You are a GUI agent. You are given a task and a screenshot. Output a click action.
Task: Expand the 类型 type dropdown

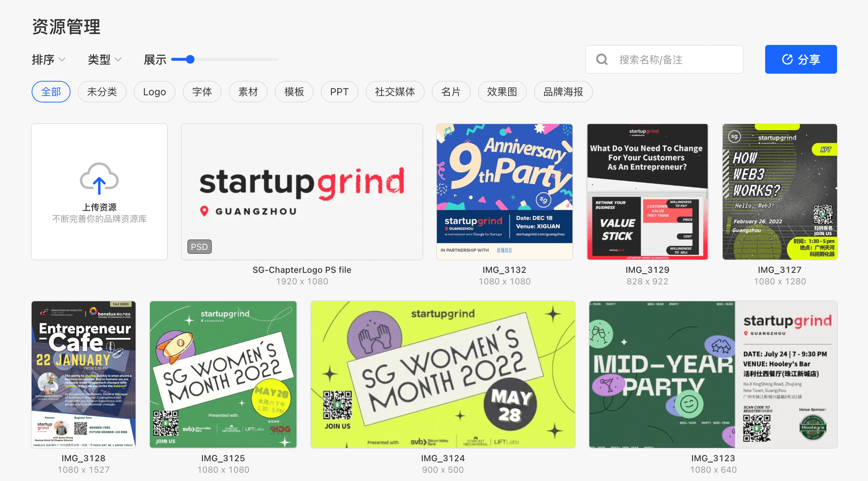pos(105,59)
